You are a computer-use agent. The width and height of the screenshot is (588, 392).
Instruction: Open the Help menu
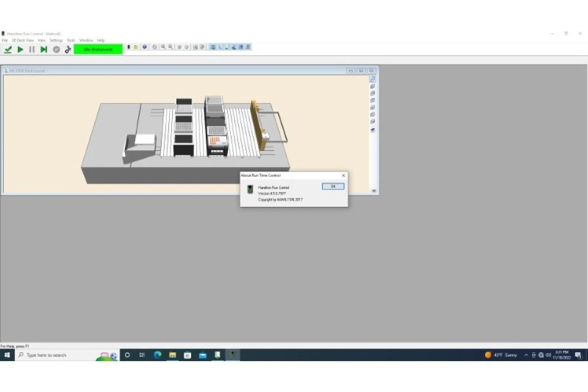(101, 40)
